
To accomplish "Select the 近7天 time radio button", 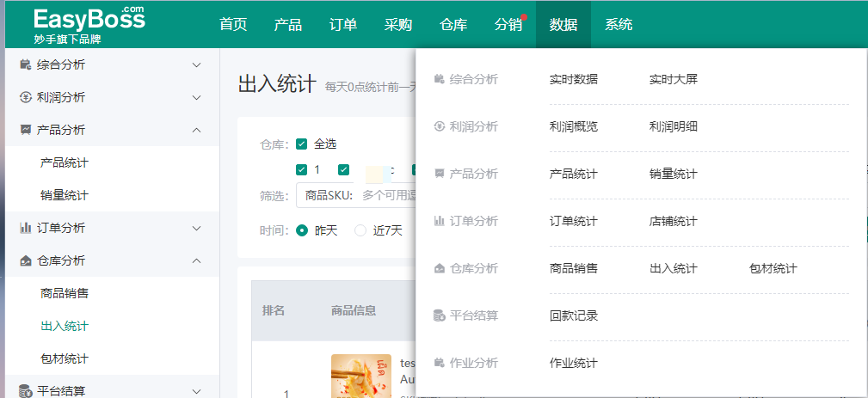I will pos(360,230).
